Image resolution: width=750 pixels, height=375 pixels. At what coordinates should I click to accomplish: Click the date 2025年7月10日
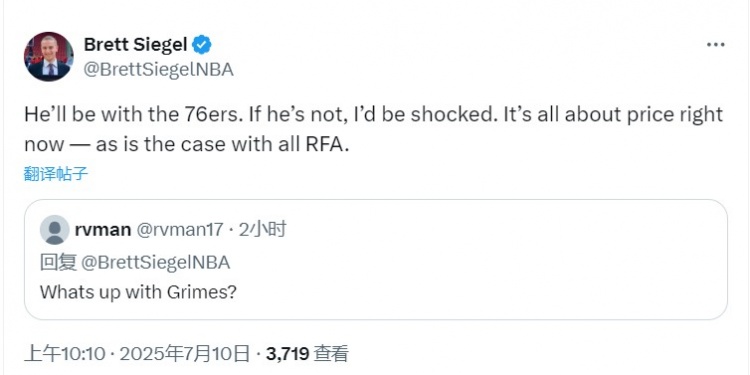pos(185,354)
